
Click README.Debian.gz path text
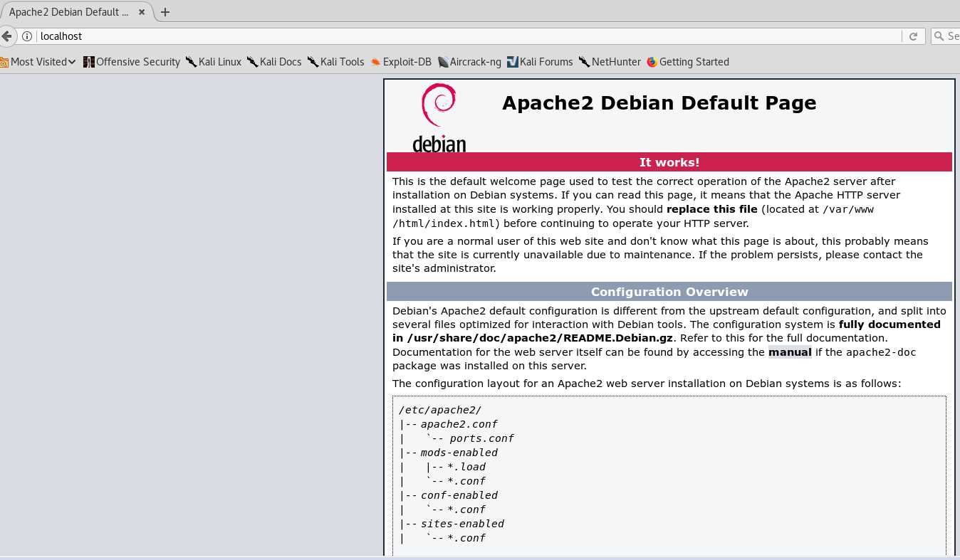[540, 338]
